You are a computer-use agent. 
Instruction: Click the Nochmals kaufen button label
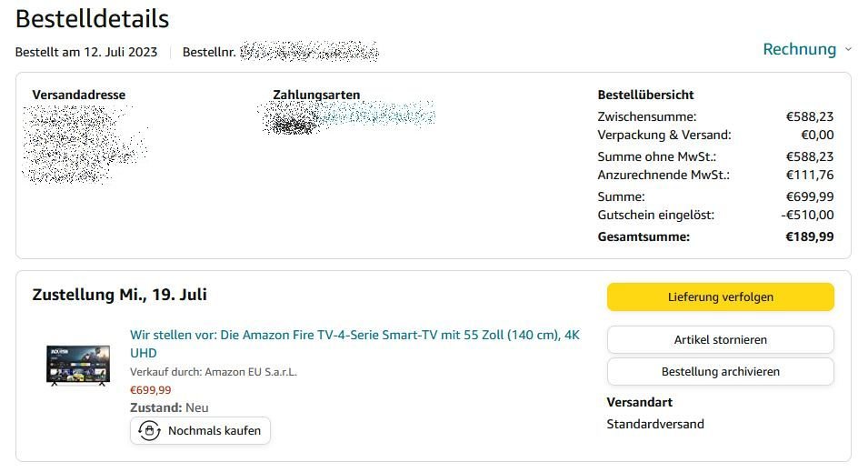pyautogui.click(x=215, y=430)
